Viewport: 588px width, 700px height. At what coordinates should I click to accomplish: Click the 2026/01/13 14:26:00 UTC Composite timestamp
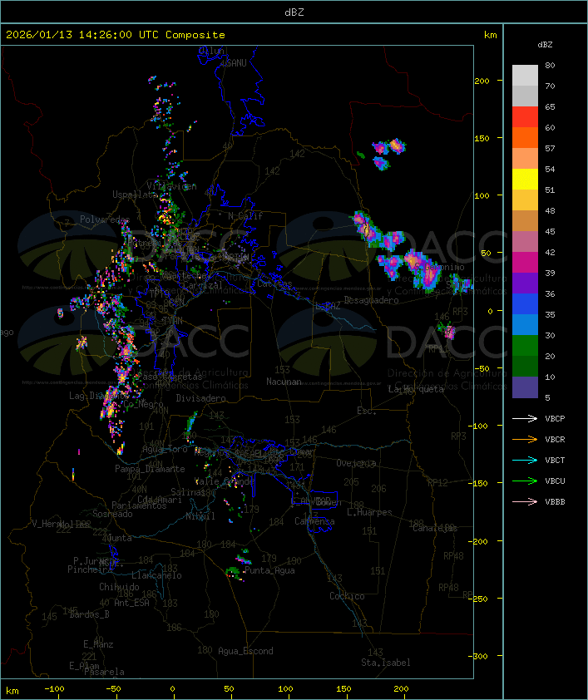[116, 35]
